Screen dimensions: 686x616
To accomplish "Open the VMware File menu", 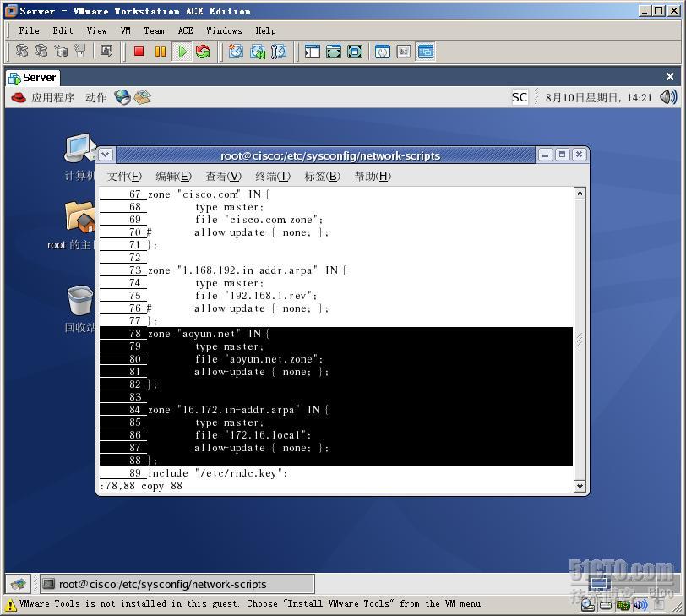I will pos(29,30).
